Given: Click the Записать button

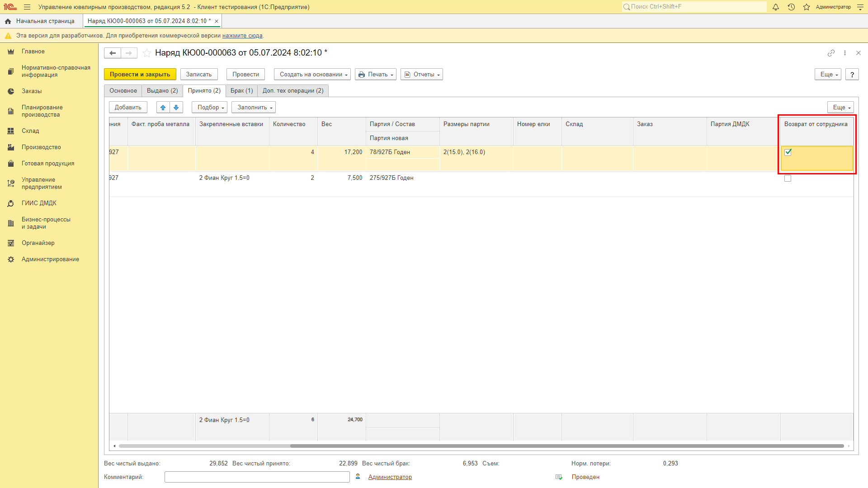Looking at the screenshot, I should (x=199, y=75).
